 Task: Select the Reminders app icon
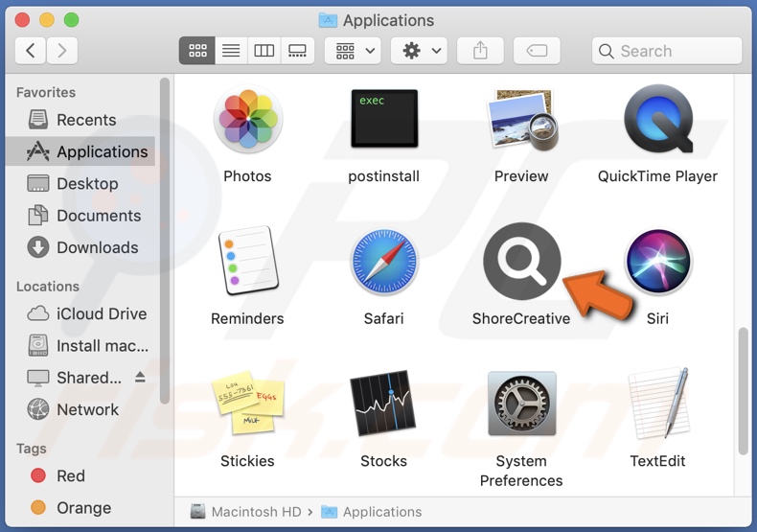[247, 261]
